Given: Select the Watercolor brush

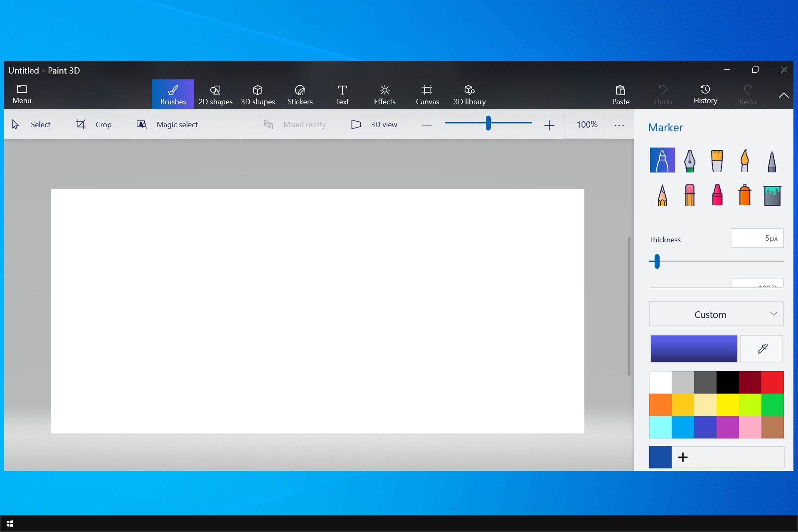Looking at the screenshot, I should point(744,160).
